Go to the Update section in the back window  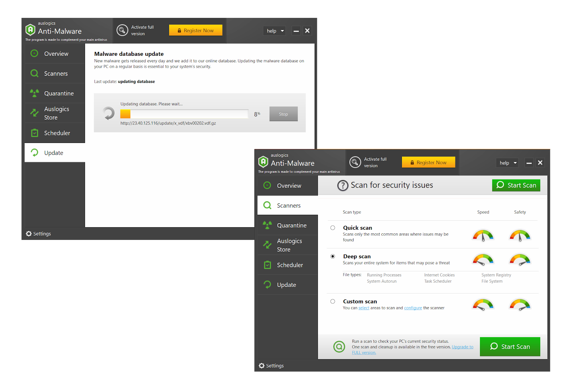tap(53, 153)
